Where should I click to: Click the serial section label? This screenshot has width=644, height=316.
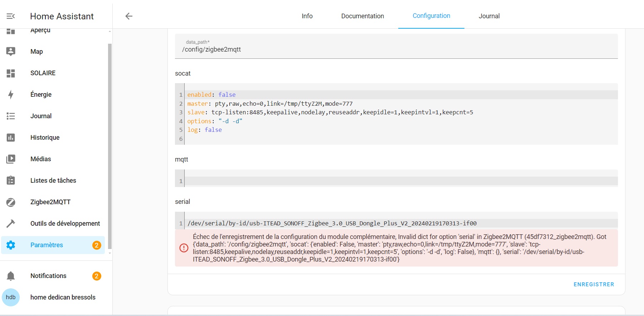[x=182, y=202]
